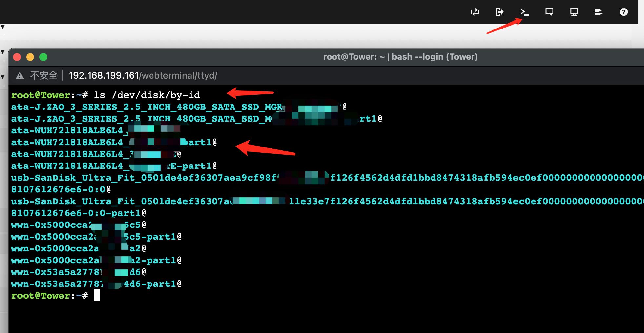Click the help question mark icon
The height and width of the screenshot is (333, 644).
coord(623,12)
